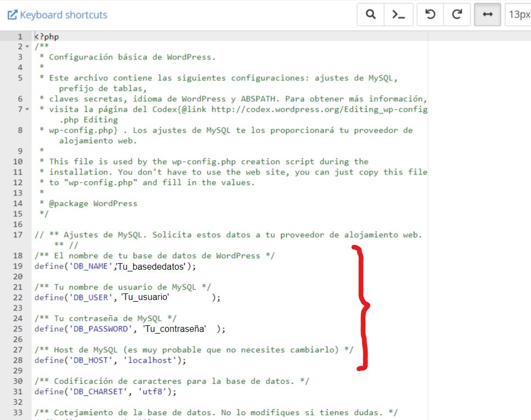
Task: Click the '@package WordPress' comment line
Action: click(x=93, y=204)
